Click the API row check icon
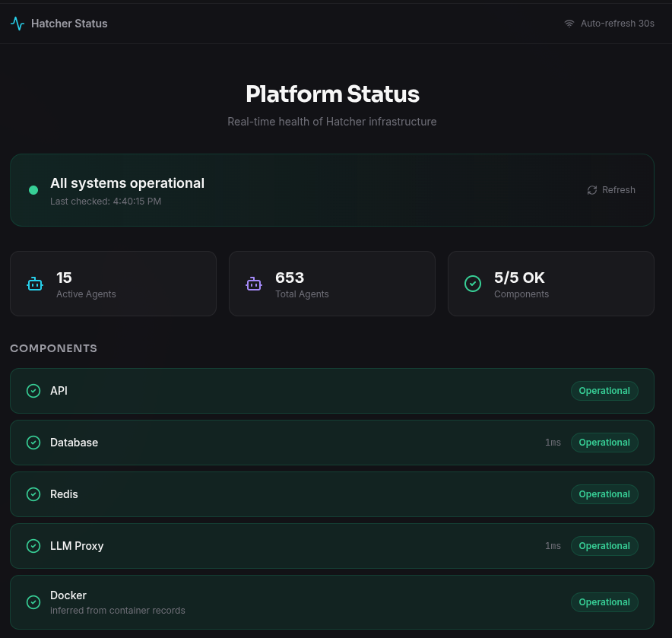Viewport: 672px width, 638px height. [33, 391]
